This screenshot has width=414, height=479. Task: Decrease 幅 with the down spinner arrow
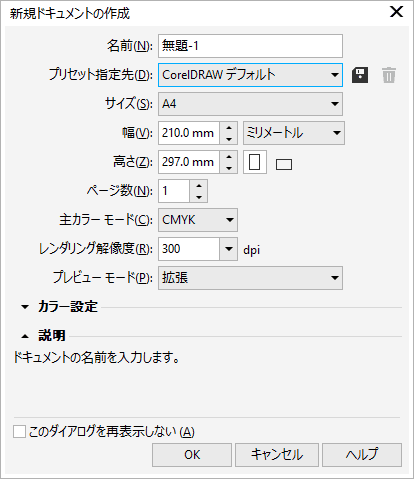point(229,139)
